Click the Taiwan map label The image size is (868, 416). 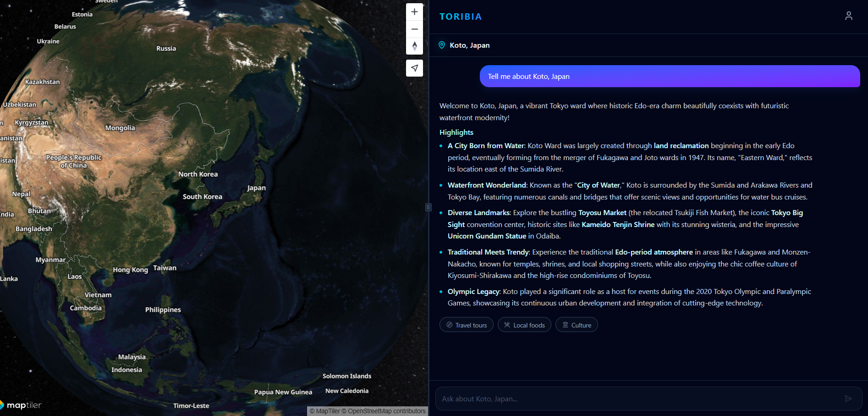pos(165,267)
